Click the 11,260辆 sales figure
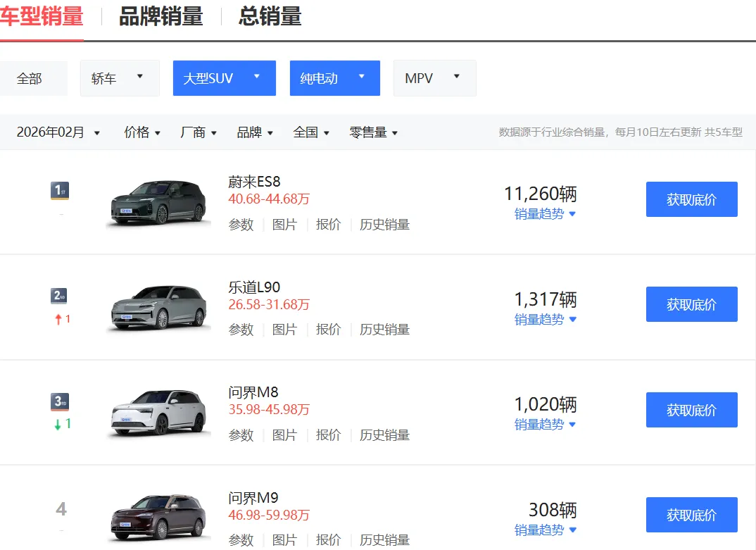 click(x=541, y=194)
